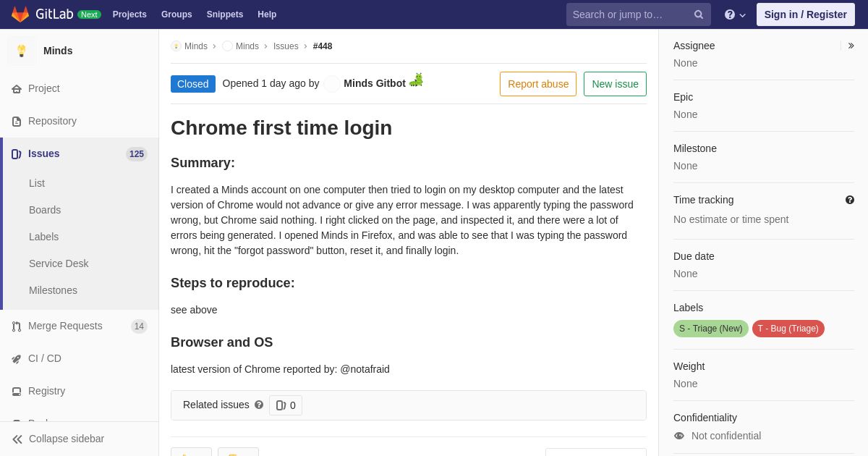This screenshot has height=456, width=868.
Task: Click the Due date heading
Action: [694, 256]
